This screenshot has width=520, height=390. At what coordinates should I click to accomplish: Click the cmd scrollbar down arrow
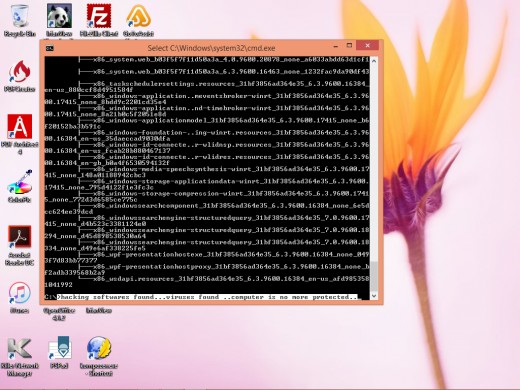(374, 295)
